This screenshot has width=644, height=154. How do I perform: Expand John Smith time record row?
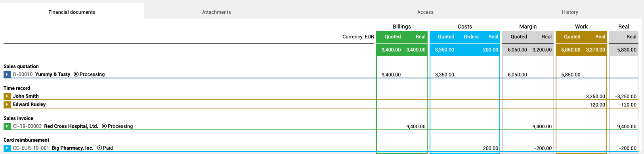click(7, 96)
